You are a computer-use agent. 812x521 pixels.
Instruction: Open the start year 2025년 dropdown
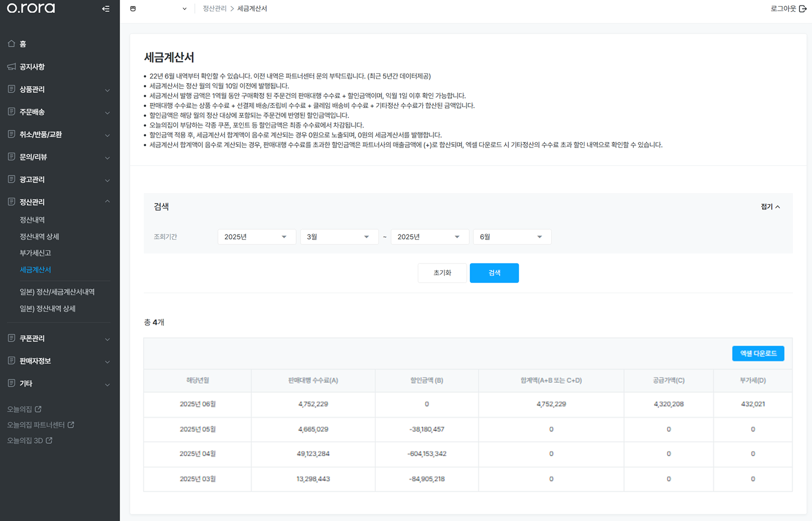257,236
